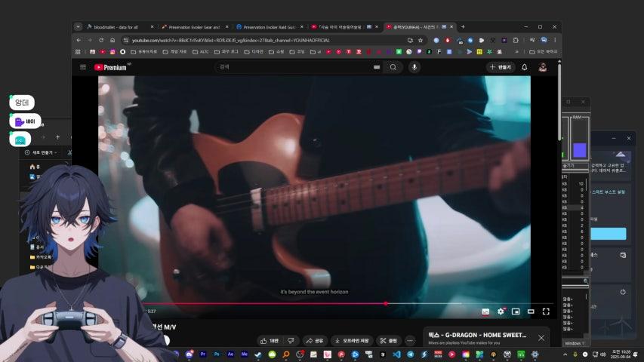Screen dimensions: 644x362
Task: Open Telegram from the taskbar
Action: click(410, 354)
